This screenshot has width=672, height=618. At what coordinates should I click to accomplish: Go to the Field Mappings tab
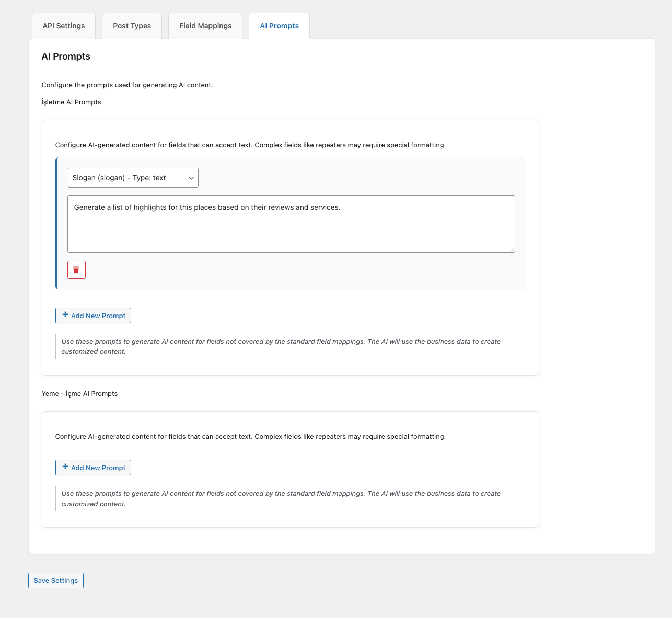point(205,26)
